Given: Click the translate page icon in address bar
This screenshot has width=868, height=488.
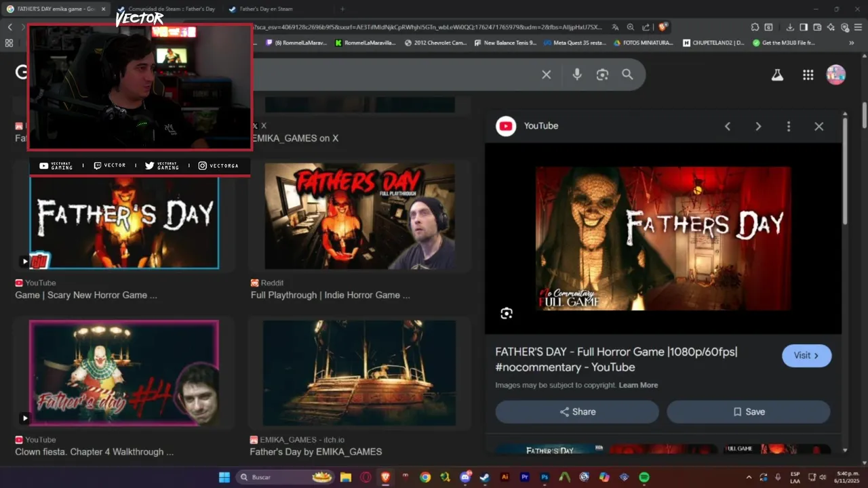Looking at the screenshot, I should (x=615, y=27).
